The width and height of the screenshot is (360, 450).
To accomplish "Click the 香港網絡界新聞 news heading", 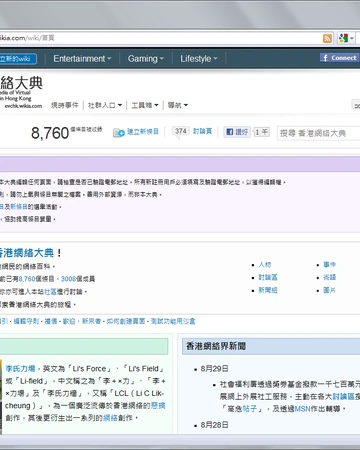I will 216,346.
